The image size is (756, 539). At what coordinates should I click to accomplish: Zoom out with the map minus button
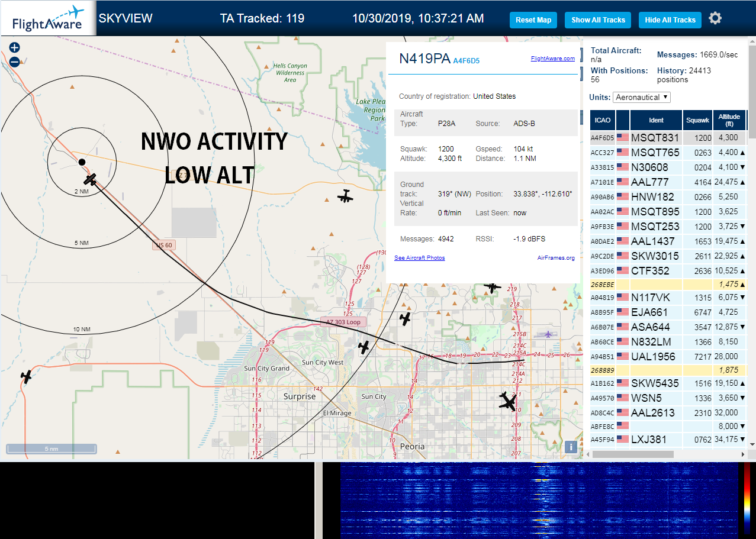tap(15, 62)
